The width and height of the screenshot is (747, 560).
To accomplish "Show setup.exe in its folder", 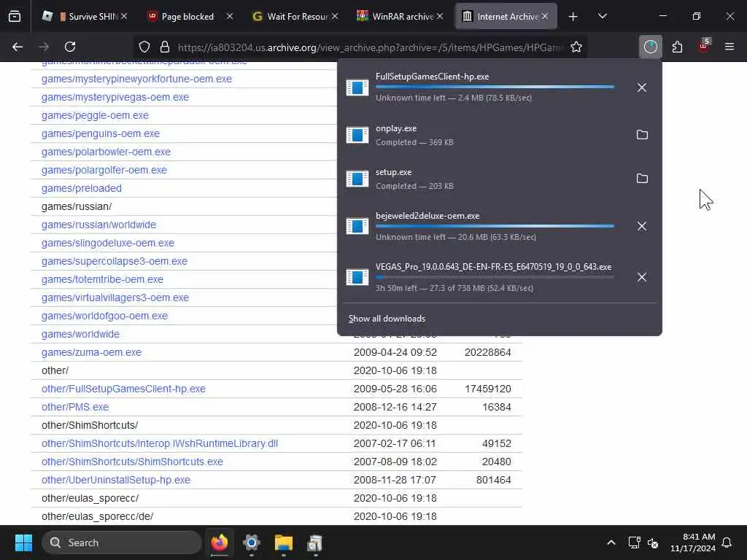I will 642,179.
